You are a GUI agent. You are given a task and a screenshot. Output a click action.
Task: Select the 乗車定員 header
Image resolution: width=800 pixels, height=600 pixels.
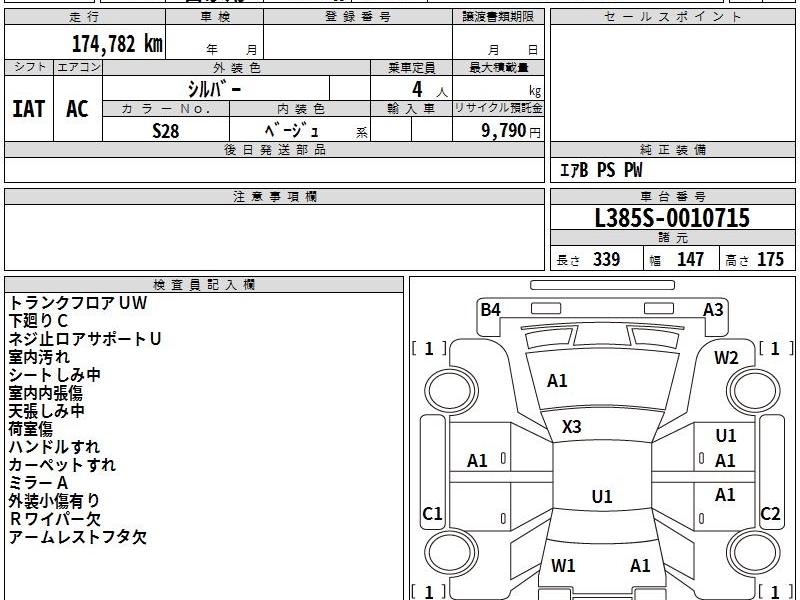[x=411, y=67]
